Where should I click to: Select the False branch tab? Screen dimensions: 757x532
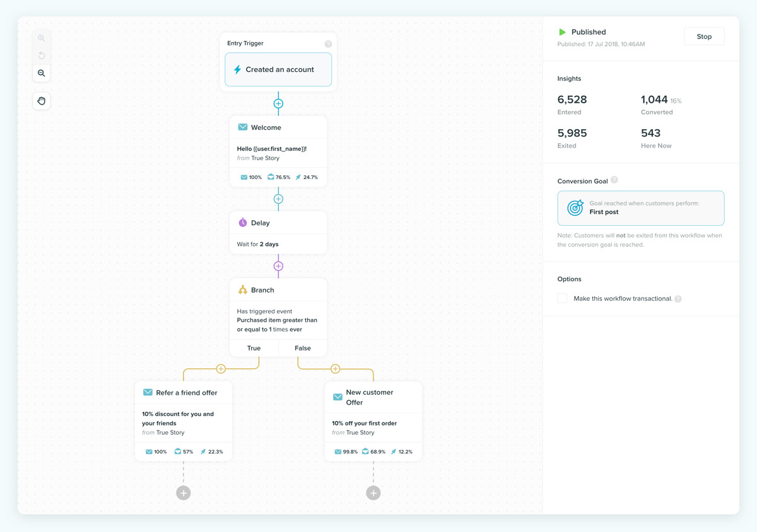coord(303,348)
